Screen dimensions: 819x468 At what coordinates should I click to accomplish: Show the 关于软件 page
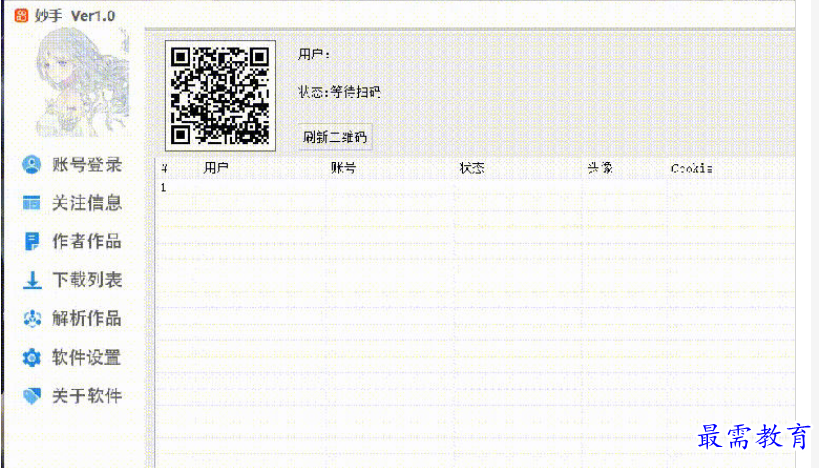click(x=72, y=396)
